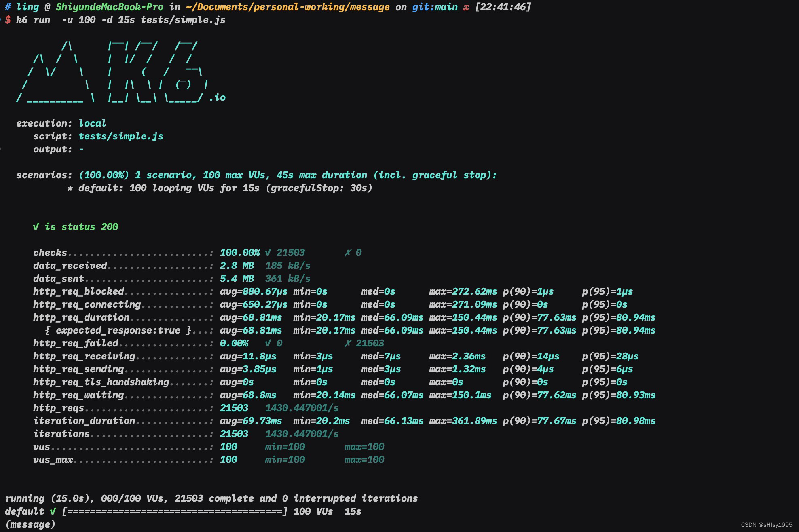Click http_reqs rate '1430.447001/s'
Viewport: 799px width, 532px height.
click(302, 408)
